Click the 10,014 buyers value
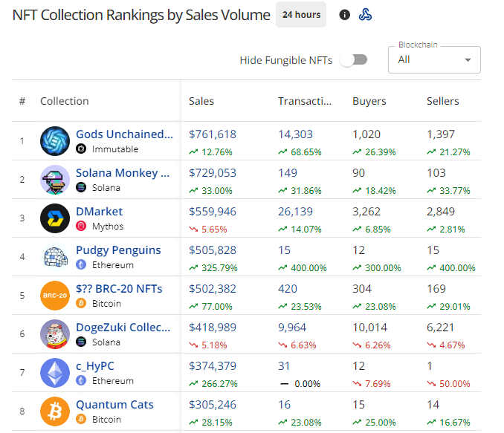The width and height of the screenshot is (504, 433). click(370, 327)
